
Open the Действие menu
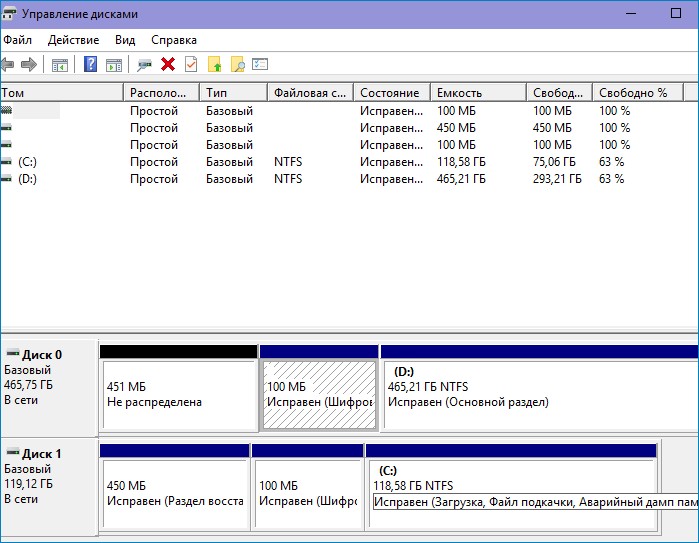pos(73,40)
